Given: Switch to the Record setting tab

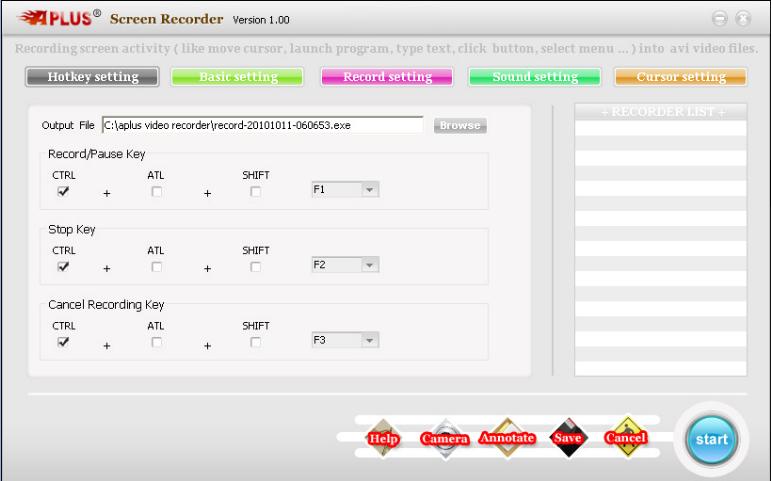Looking at the screenshot, I should (x=387, y=77).
